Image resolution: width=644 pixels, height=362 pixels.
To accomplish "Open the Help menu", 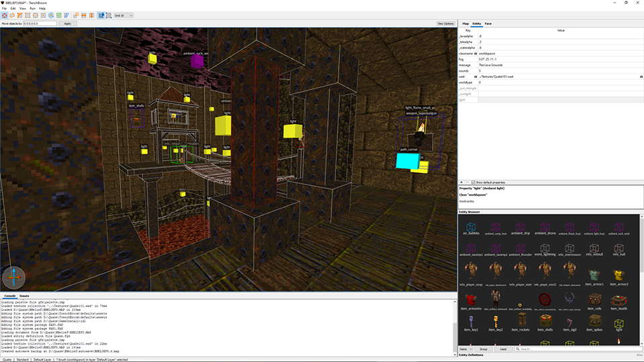I will point(42,8).
